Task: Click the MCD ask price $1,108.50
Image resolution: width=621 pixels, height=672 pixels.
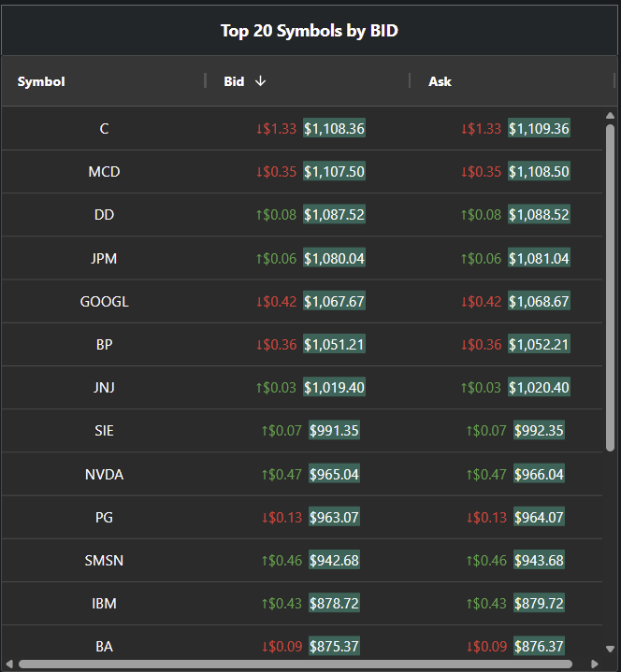Action: click(539, 171)
